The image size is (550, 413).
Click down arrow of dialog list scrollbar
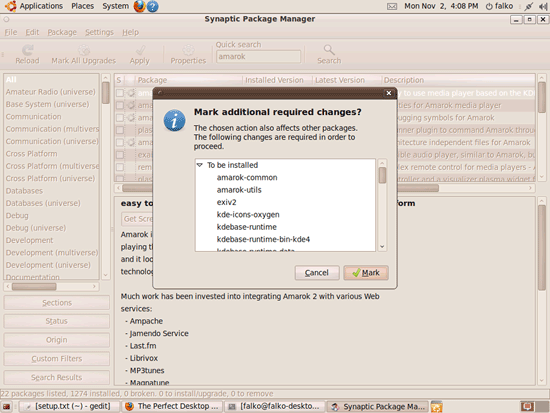(382, 247)
